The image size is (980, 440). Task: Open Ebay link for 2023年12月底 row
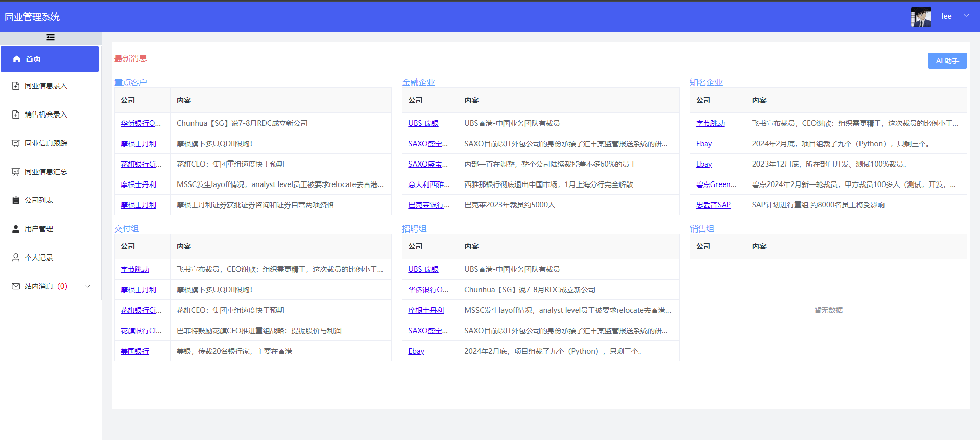[704, 164]
